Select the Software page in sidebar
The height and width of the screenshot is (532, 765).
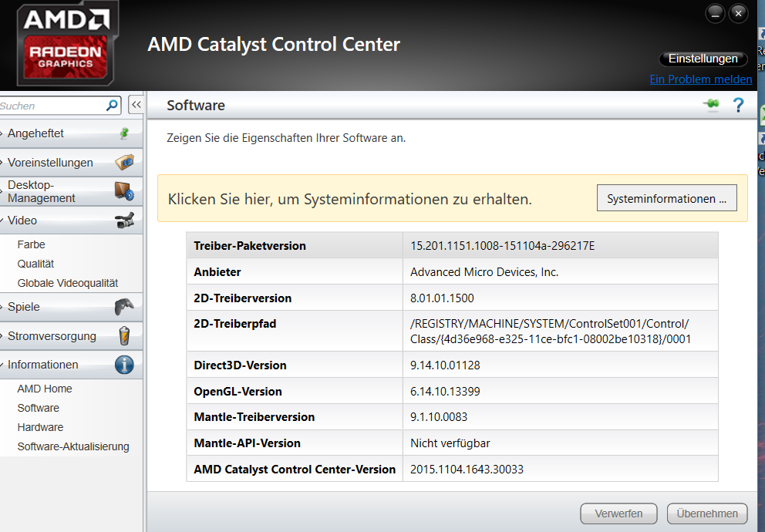click(x=39, y=408)
